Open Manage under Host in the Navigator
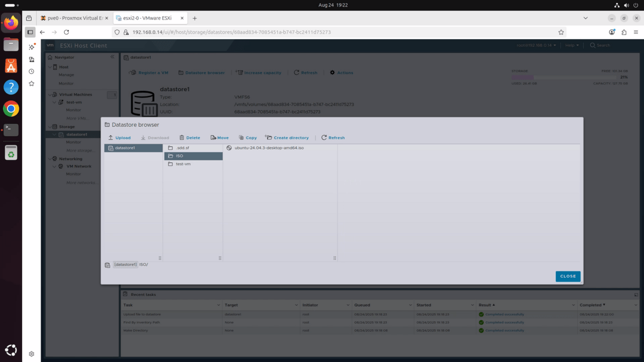Image resolution: width=644 pixels, height=362 pixels. 66,75
